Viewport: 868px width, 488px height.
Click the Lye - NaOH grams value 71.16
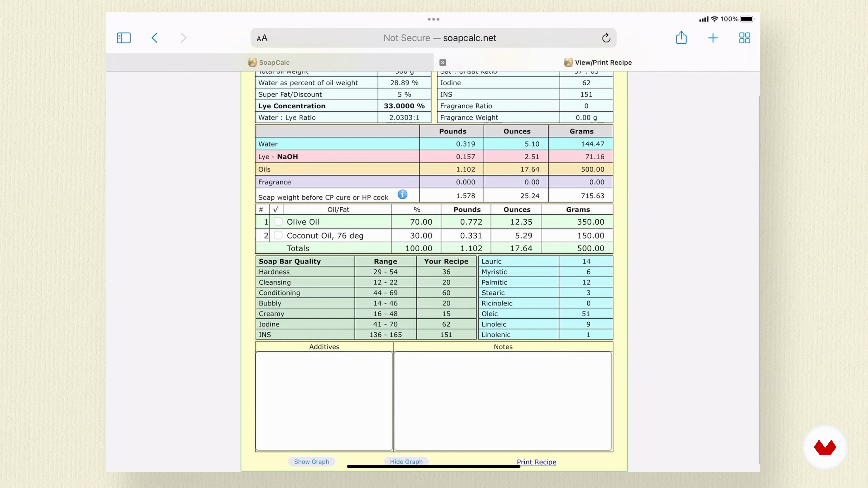[595, 157]
